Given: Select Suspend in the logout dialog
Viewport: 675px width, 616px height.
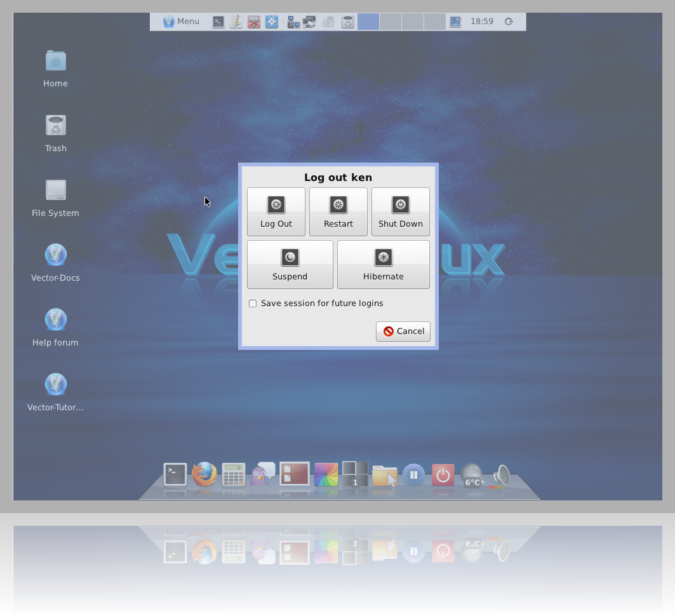Looking at the screenshot, I should [x=290, y=264].
